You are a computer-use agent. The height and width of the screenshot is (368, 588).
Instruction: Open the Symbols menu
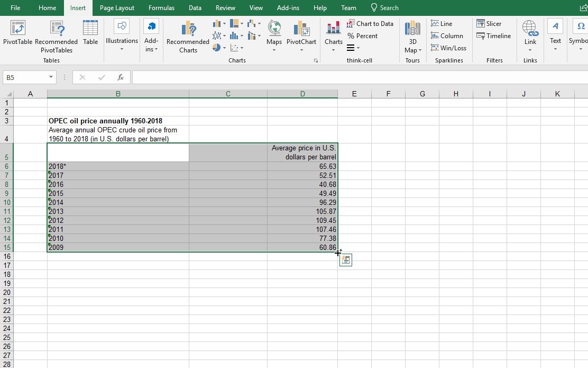click(578, 35)
